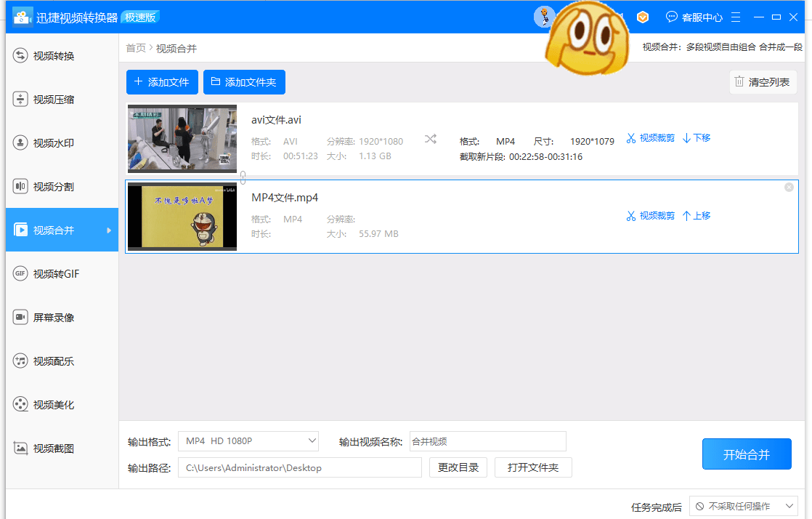
Task: Go to the 视频水印 watermark tool
Action: [54, 143]
